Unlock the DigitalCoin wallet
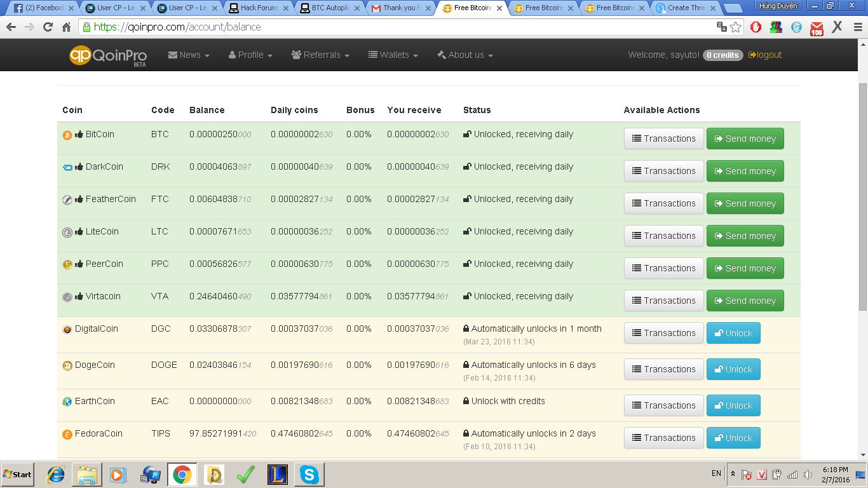The image size is (868, 488). 733,333
